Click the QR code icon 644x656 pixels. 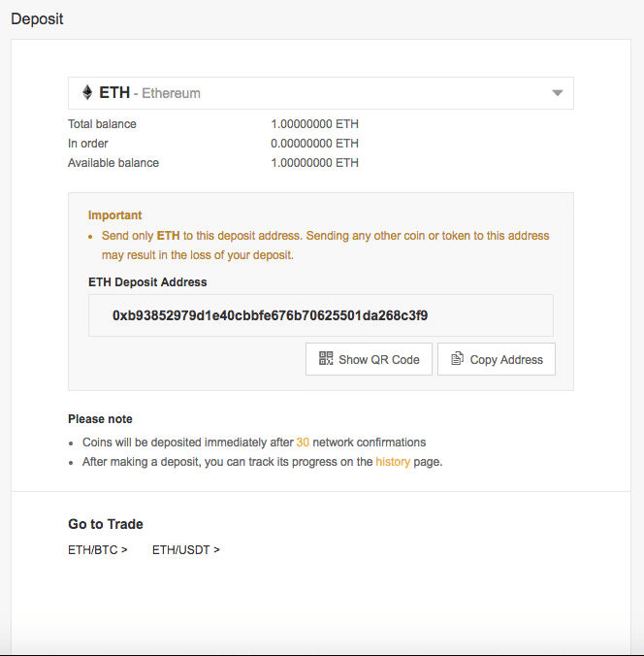(326, 359)
